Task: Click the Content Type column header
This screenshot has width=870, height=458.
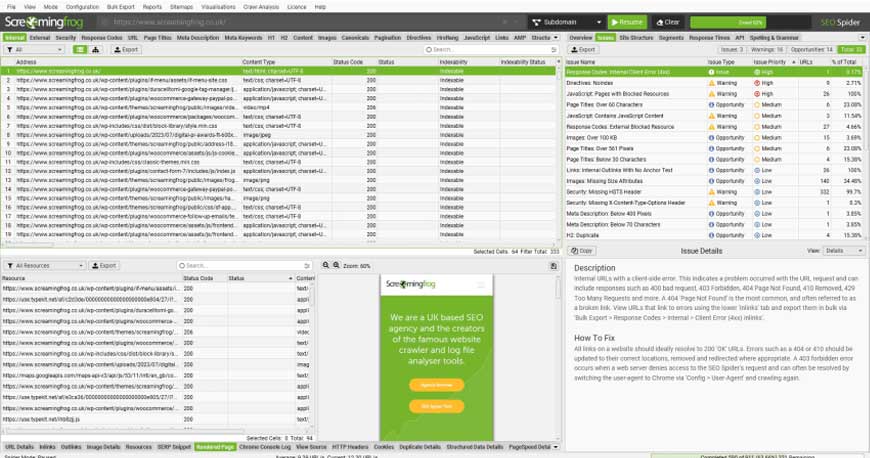Action: pos(286,62)
